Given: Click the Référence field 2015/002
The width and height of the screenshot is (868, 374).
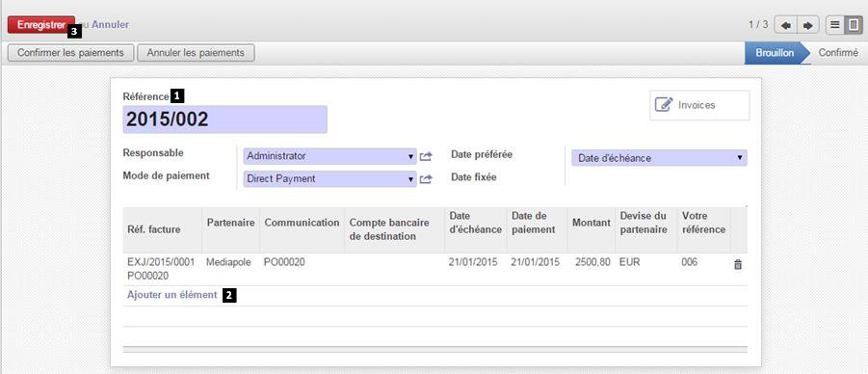Looking at the screenshot, I should [x=224, y=120].
